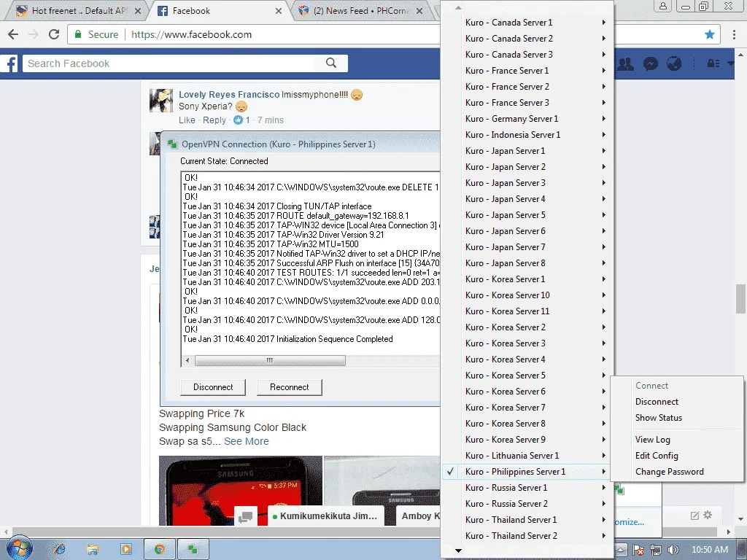Click the See More link
This screenshot has height=560, width=747.
click(247, 441)
